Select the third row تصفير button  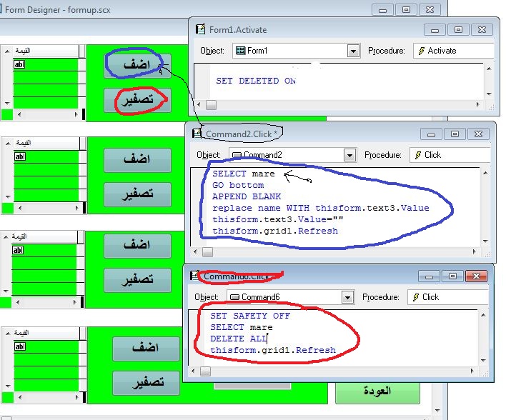coord(137,280)
